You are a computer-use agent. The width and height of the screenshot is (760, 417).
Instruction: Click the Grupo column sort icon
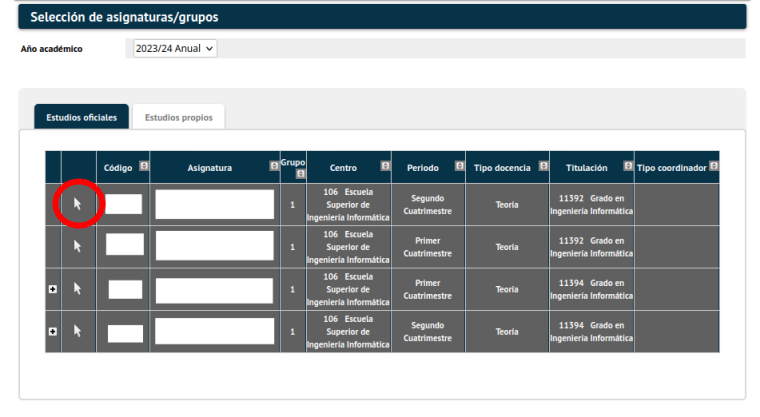click(301, 174)
